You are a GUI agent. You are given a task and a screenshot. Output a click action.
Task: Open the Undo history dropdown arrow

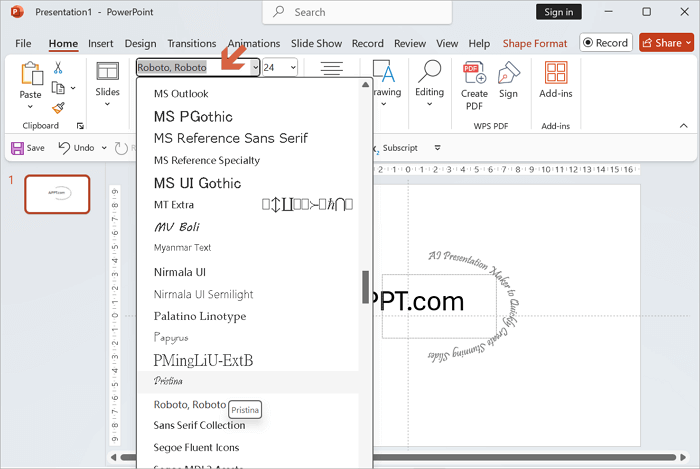104,148
